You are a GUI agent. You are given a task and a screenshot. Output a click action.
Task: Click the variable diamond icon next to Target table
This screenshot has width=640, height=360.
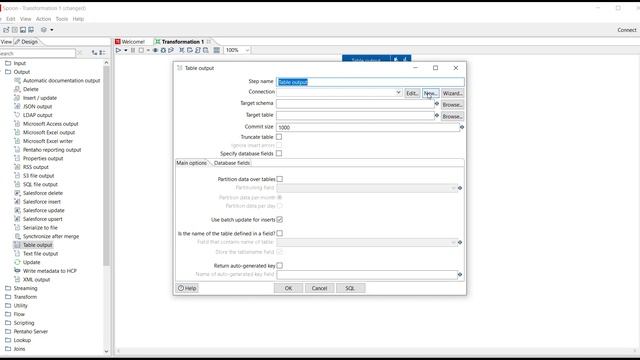click(x=437, y=116)
